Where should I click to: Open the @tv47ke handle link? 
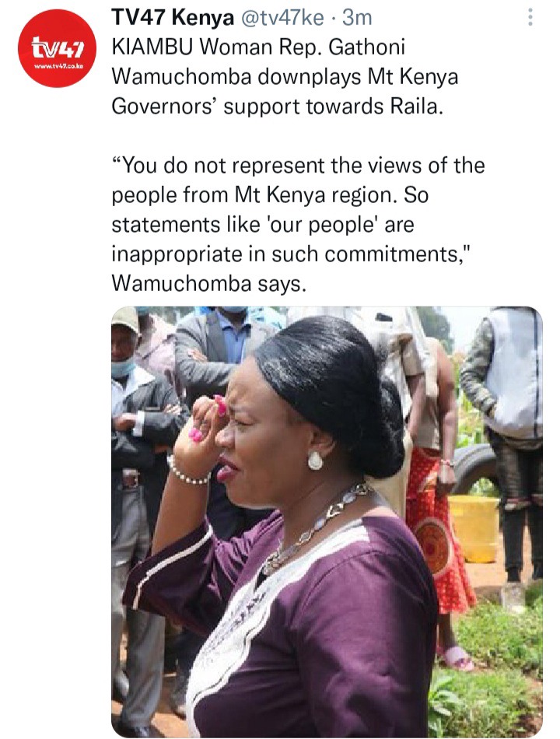pyautogui.click(x=282, y=18)
